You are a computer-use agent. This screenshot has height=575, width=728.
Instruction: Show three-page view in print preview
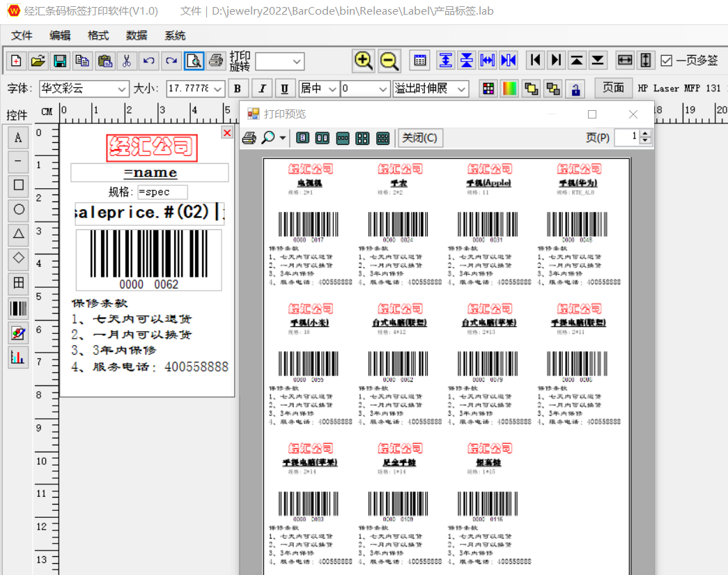click(x=343, y=138)
